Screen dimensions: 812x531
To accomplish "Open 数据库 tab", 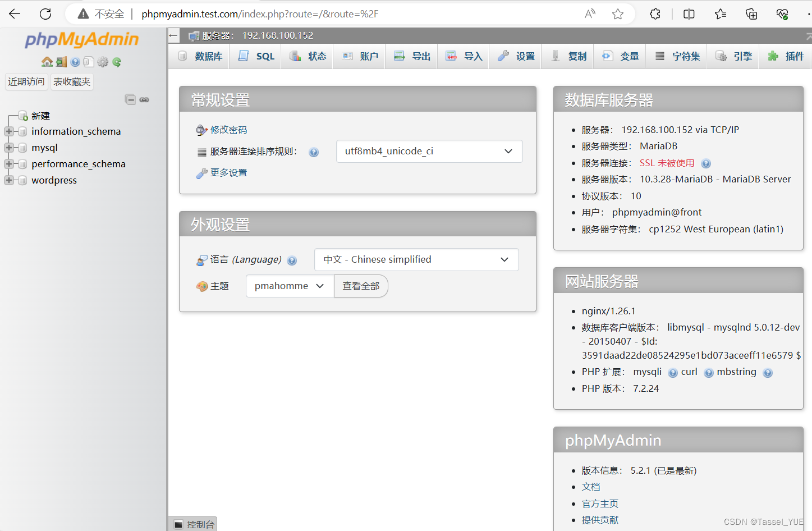I will [200, 56].
